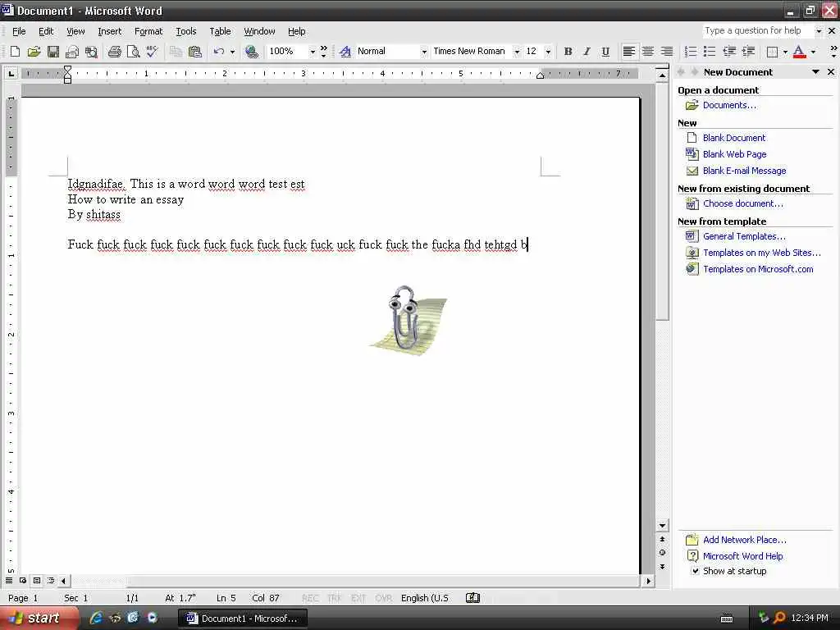Open the Edit menu

[46, 31]
